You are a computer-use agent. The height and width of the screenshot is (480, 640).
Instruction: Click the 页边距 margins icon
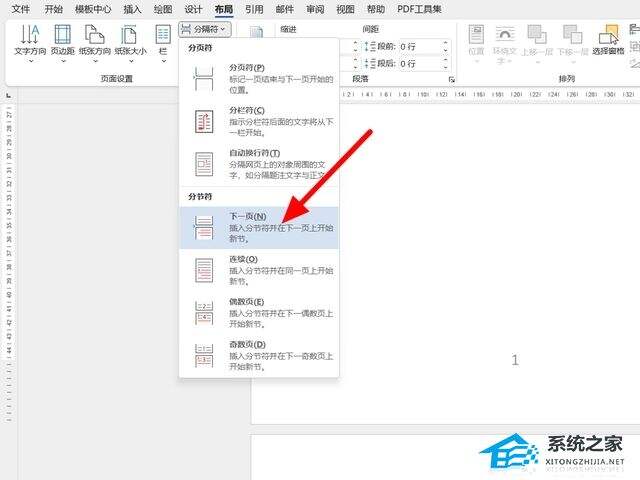[x=62, y=34]
